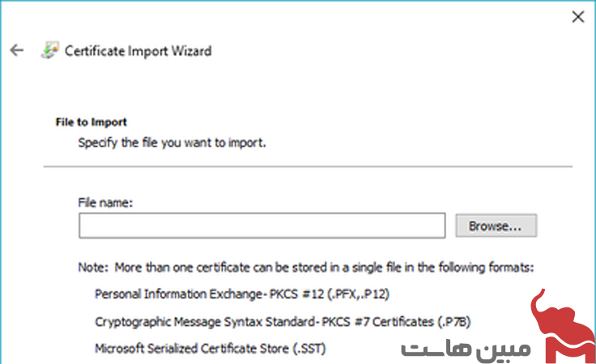Image resolution: width=596 pixels, height=364 pixels.
Task: Click the (.P7B) extension text
Action: click(x=453, y=321)
